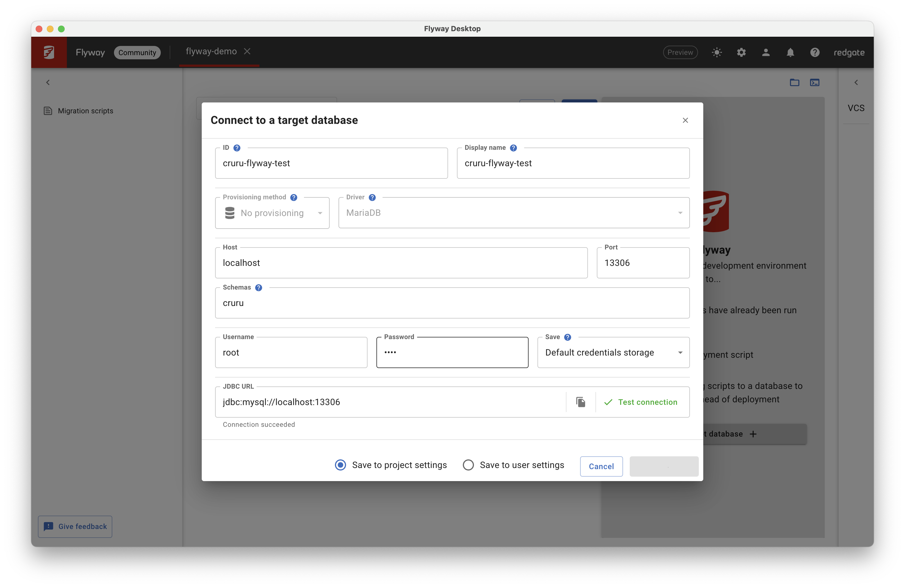Click the ID input field
This screenshot has width=905, height=588.
(x=331, y=163)
